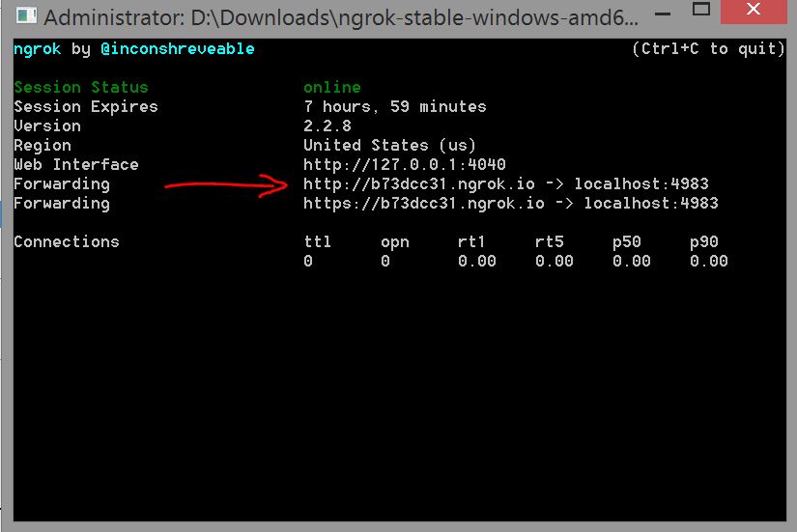Screen dimensions: 797x532
Task: Click the console window icon in title bar
Action: [26, 16]
